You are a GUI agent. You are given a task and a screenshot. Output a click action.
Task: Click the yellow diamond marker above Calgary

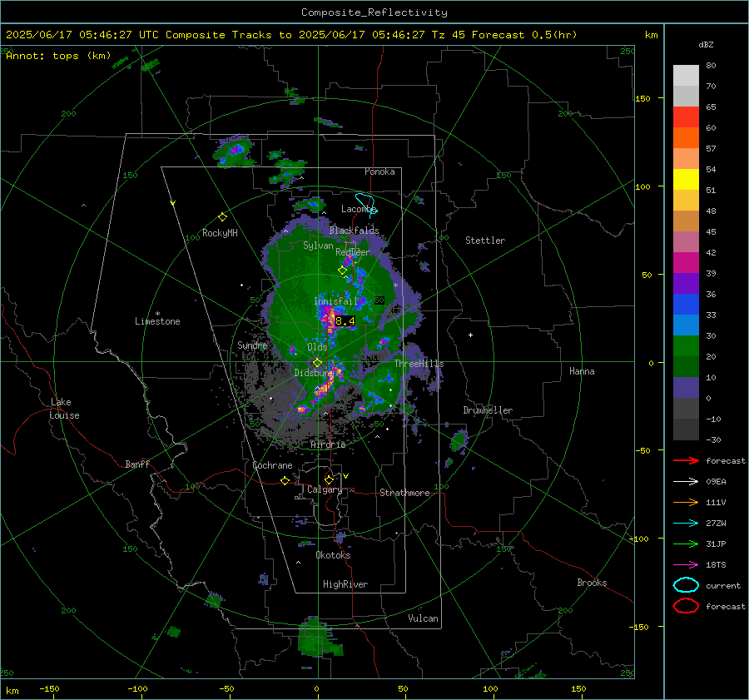pyautogui.click(x=329, y=479)
